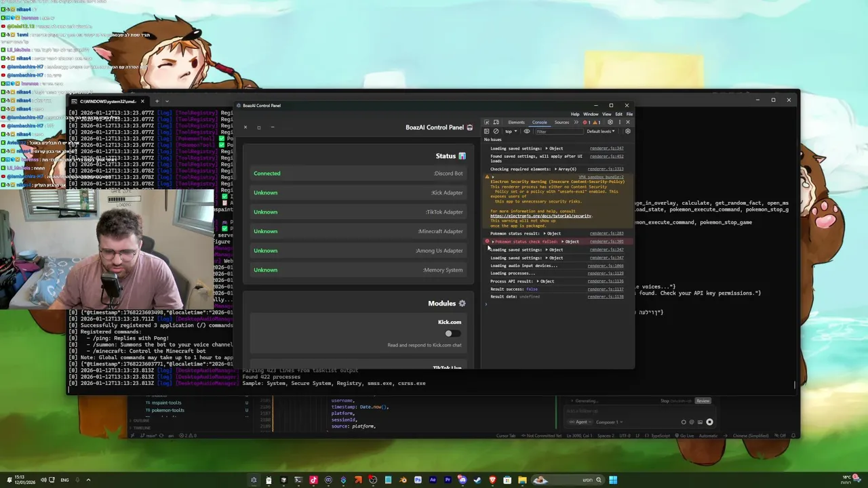Clear the console with the ban icon

pos(496,131)
